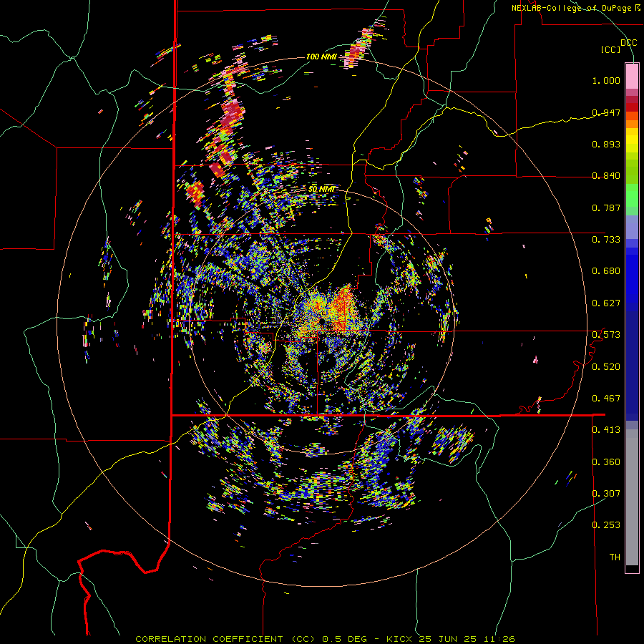Click the dark radar site center dot
The image size is (644, 644).
[323, 321]
